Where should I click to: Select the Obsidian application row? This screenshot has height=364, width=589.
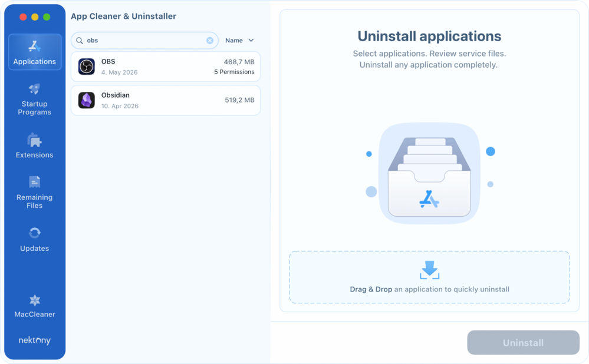tap(166, 100)
